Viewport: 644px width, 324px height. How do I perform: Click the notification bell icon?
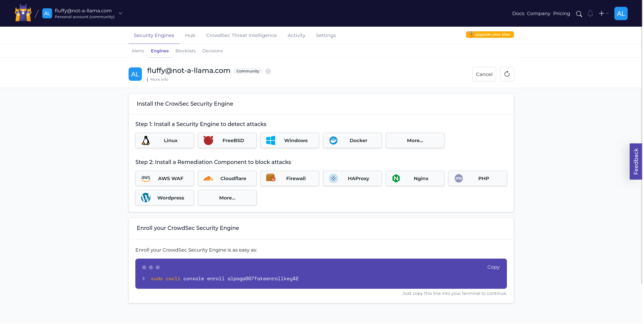point(590,13)
